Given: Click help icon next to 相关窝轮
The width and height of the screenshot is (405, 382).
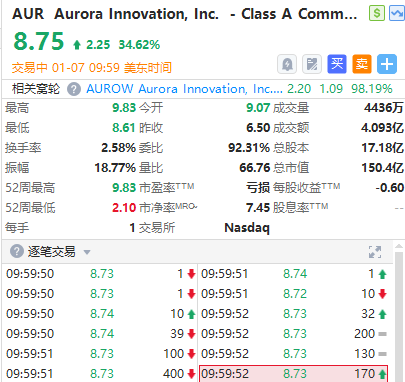Looking at the screenshot, I should click(x=74, y=89).
